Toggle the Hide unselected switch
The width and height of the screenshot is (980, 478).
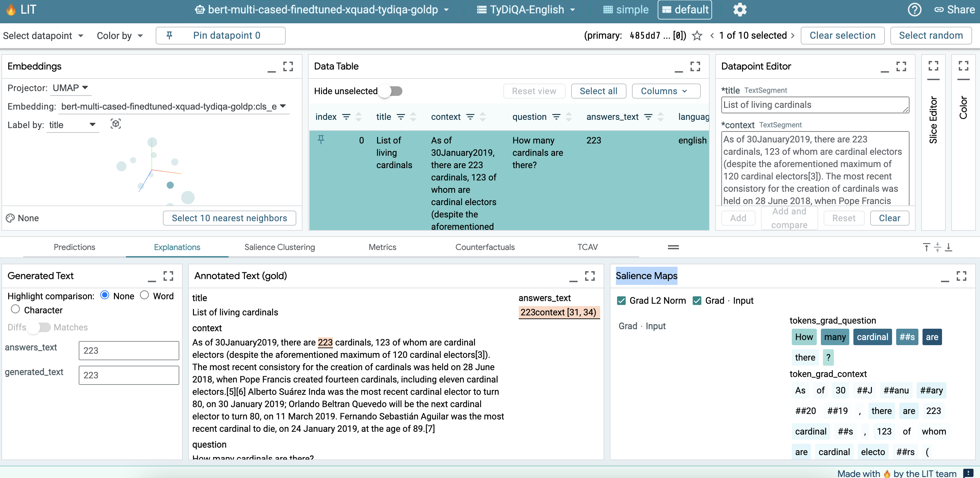[390, 91]
